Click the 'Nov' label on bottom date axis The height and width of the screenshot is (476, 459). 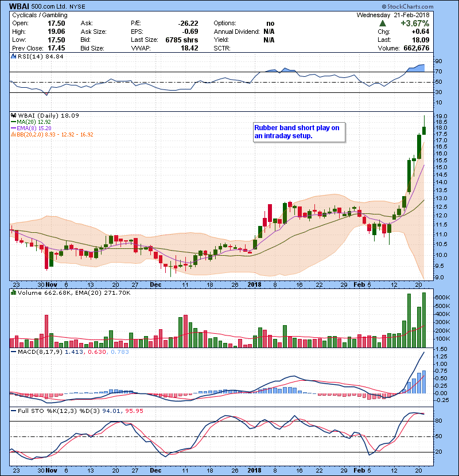tap(51, 470)
